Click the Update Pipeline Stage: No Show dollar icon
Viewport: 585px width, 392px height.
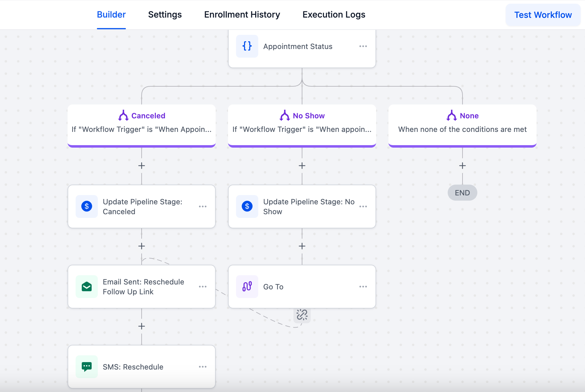[247, 206]
